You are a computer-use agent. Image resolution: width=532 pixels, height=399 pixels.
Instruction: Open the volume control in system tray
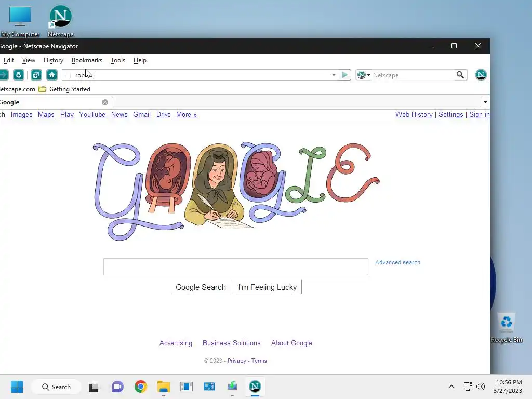(481, 387)
